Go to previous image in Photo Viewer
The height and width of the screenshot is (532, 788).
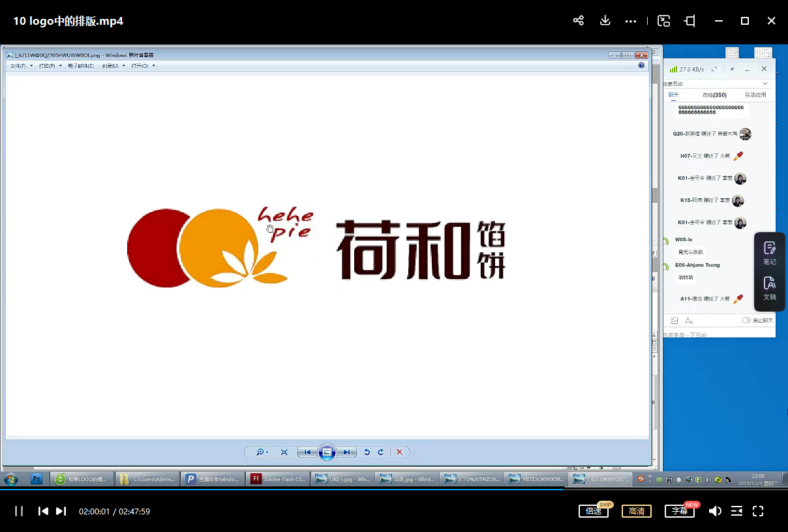pyautogui.click(x=308, y=452)
